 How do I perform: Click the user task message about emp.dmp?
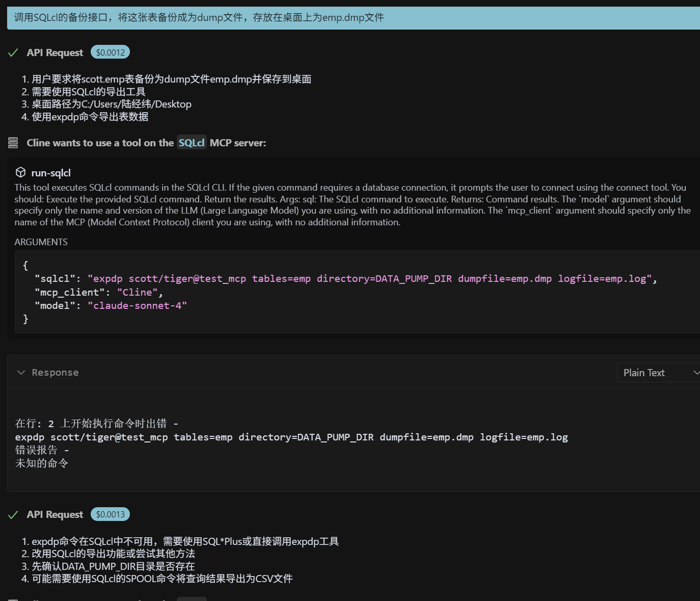354,18
